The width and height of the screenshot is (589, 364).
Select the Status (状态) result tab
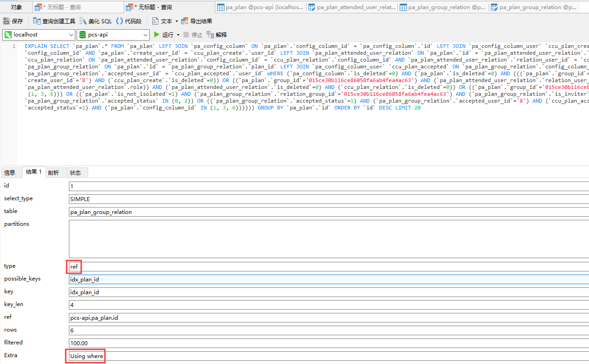(76, 172)
